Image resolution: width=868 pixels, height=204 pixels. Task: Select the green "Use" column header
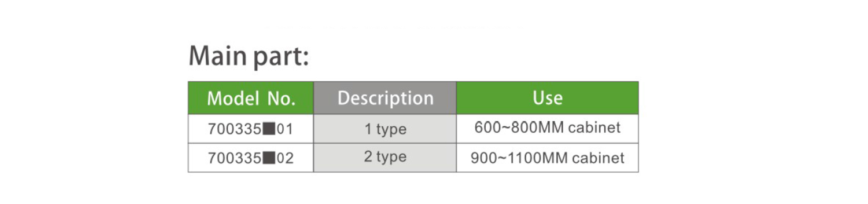(547, 98)
